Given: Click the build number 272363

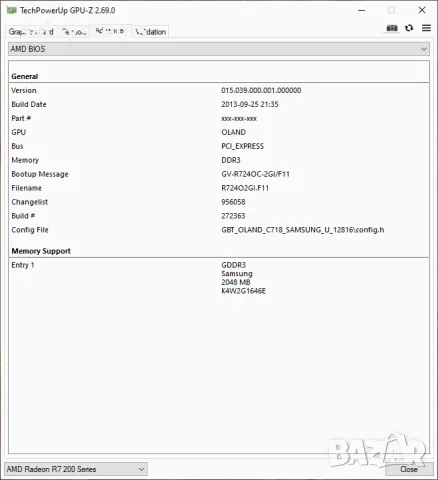Looking at the screenshot, I should [233, 216].
